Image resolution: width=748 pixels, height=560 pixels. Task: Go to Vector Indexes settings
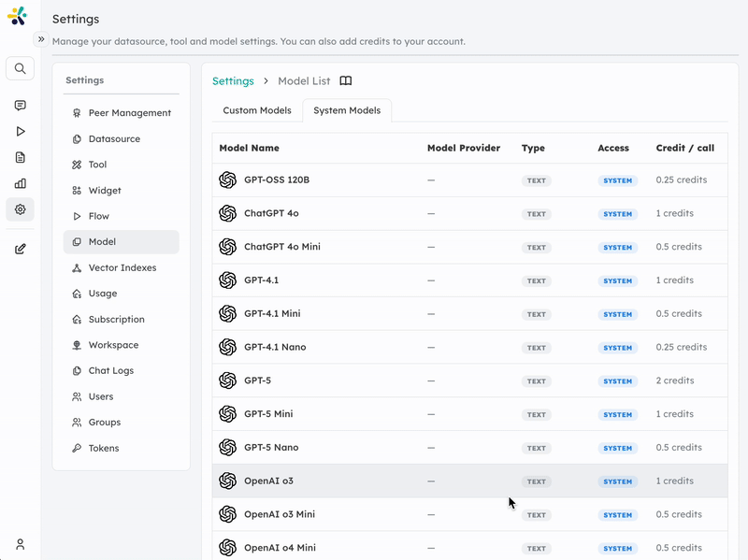[122, 268]
